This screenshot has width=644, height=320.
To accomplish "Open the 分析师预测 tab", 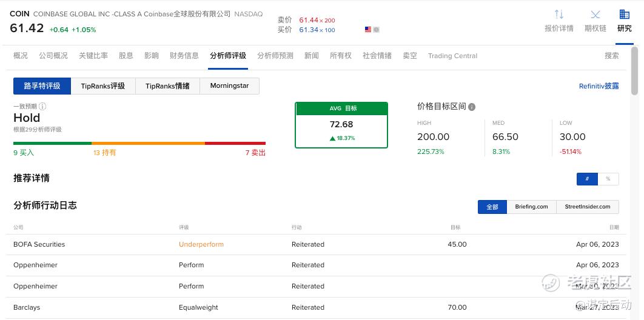I will (275, 56).
